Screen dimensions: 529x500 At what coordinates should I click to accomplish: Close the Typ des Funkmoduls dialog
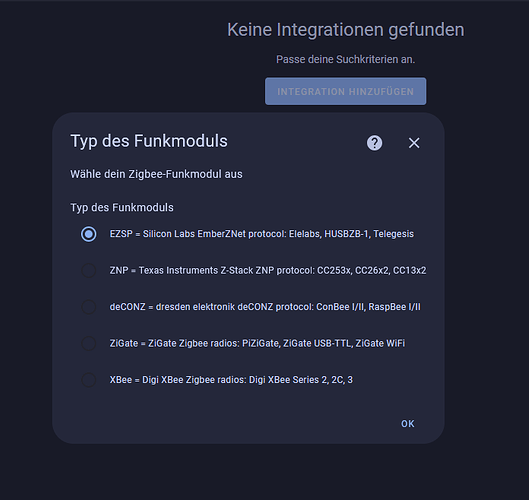click(414, 143)
